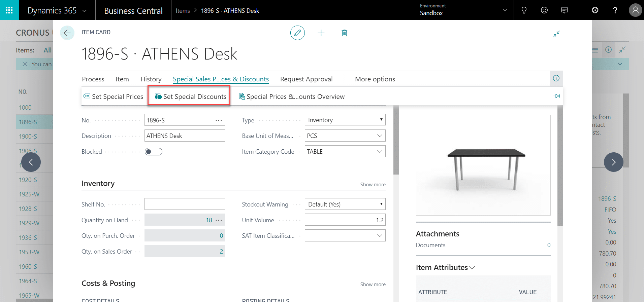Screen dimensions: 644x302
Task: Click the Inventory section heading
Action: tap(98, 183)
